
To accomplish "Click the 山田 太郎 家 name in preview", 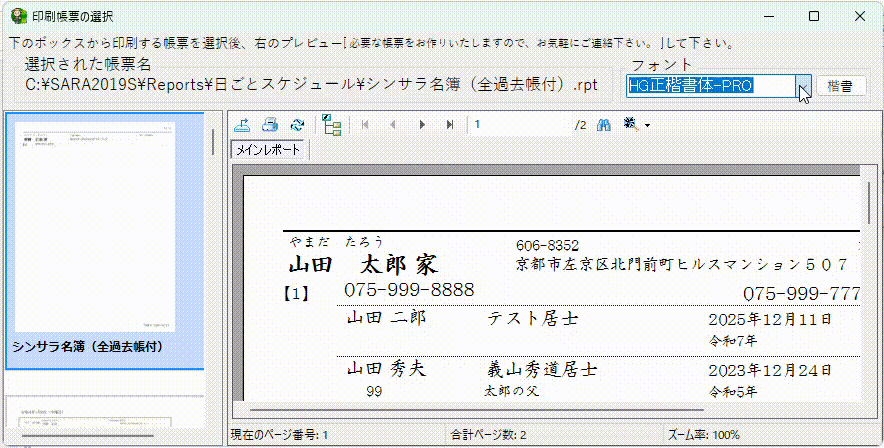I will point(363,266).
